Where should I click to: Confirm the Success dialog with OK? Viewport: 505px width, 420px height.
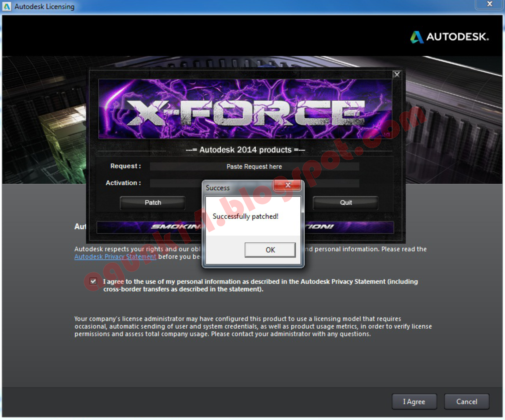[x=270, y=250]
